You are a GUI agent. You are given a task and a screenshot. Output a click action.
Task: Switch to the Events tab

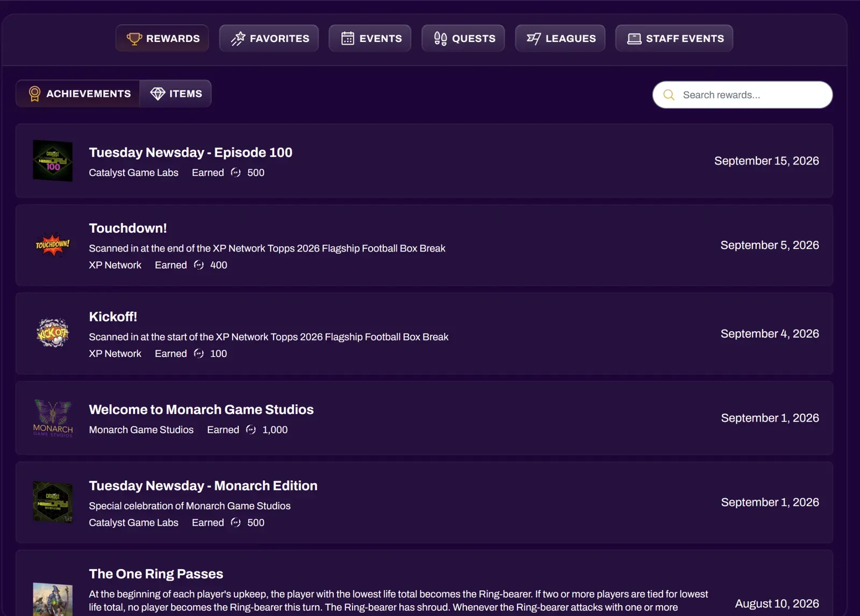point(370,38)
